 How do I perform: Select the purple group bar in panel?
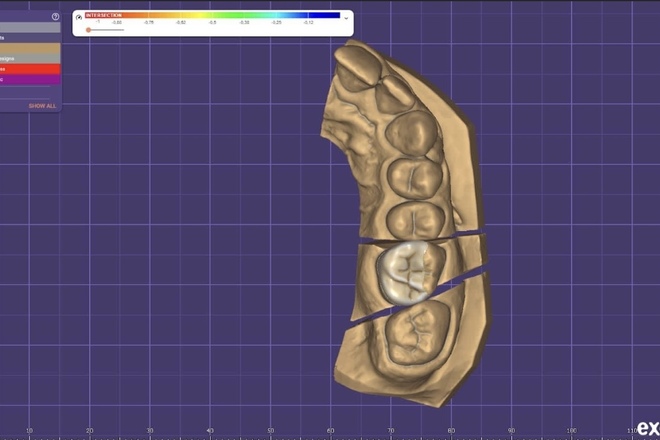pyautogui.click(x=30, y=79)
